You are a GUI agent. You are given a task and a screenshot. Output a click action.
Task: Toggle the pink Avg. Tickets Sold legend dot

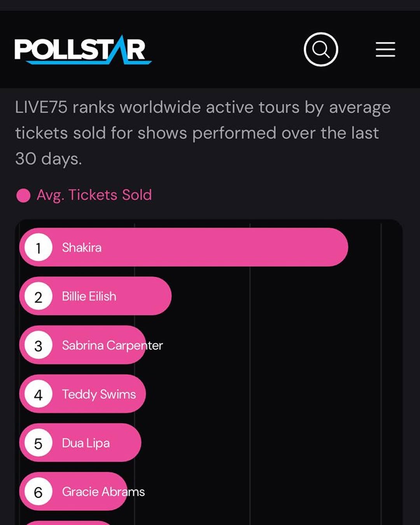(23, 195)
